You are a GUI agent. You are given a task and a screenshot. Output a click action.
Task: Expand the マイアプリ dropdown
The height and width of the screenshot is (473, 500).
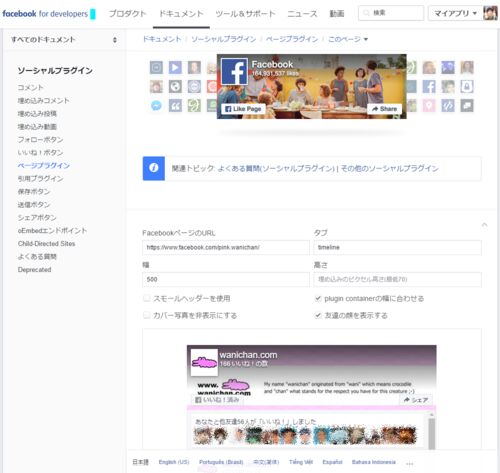tap(455, 13)
